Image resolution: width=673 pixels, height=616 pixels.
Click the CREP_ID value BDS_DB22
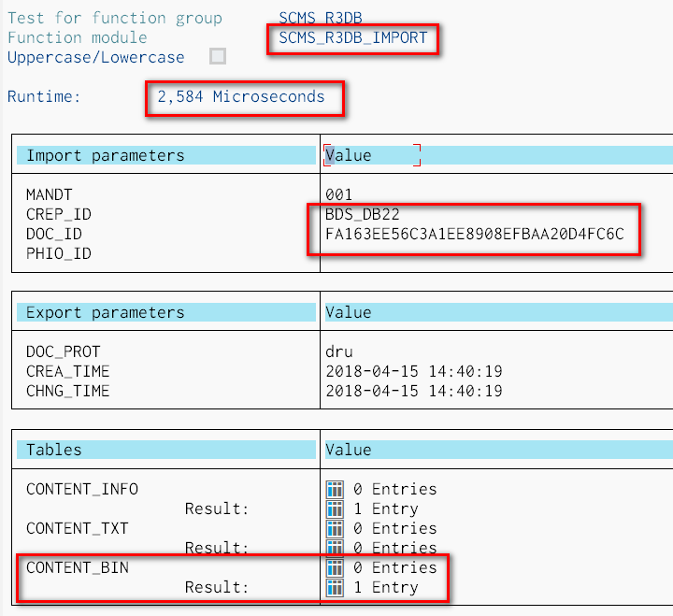pos(363,214)
